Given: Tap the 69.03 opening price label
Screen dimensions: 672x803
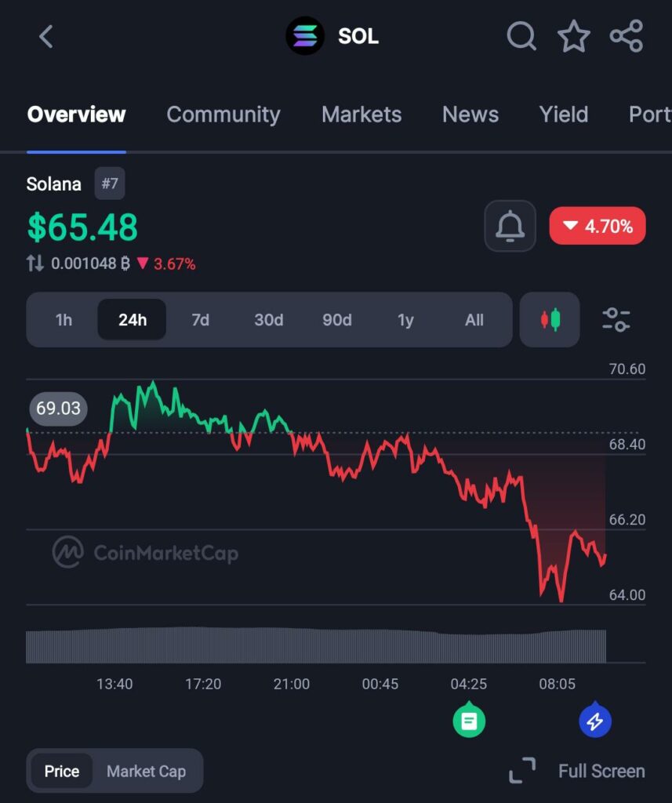Looking at the screenshot, I should tap(58, 408).
